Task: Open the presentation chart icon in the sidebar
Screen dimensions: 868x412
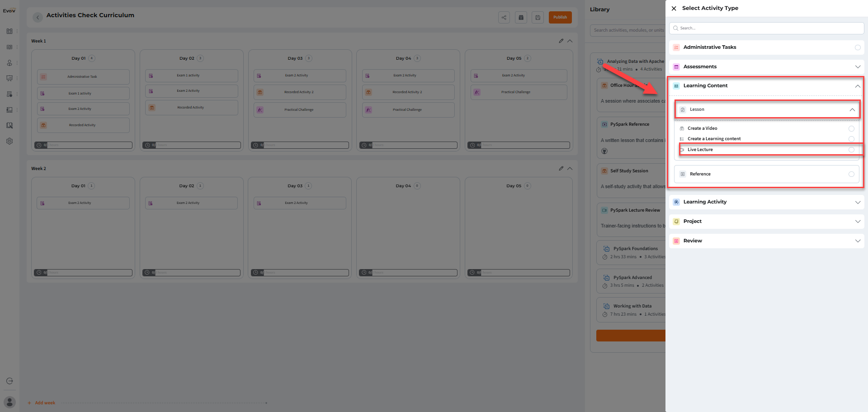Action: (x=9, y=78)
